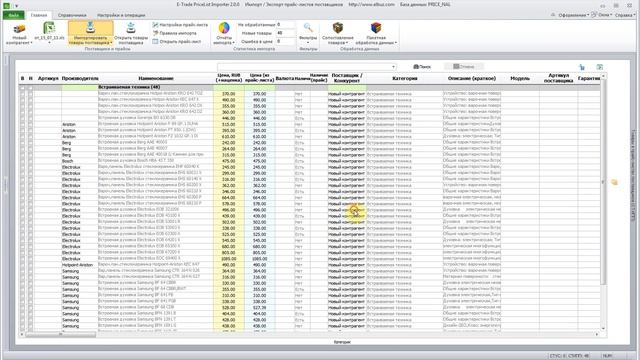Tick the Н checkbox in the Bosch row
The height and width of the screenshot is (360, 640).
(31, 161)
